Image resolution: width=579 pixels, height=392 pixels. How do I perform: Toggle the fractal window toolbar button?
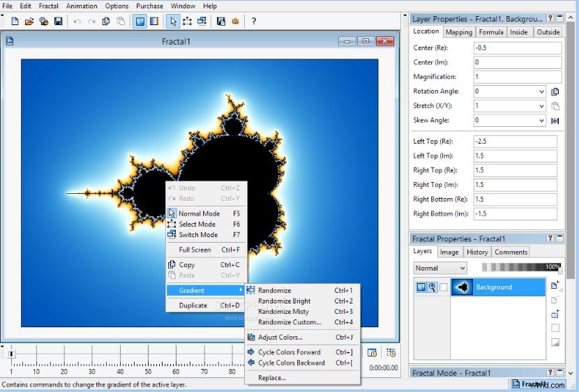[140, 22]
